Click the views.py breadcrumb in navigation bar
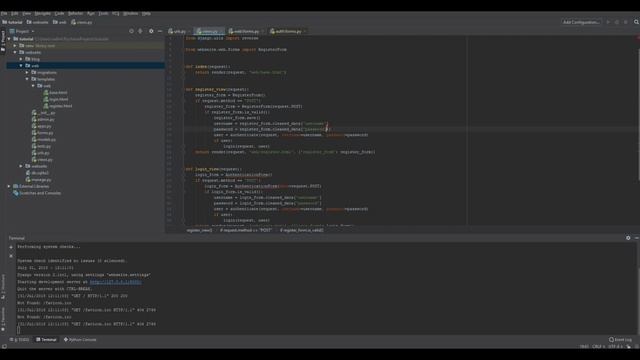 coord(82,22)
